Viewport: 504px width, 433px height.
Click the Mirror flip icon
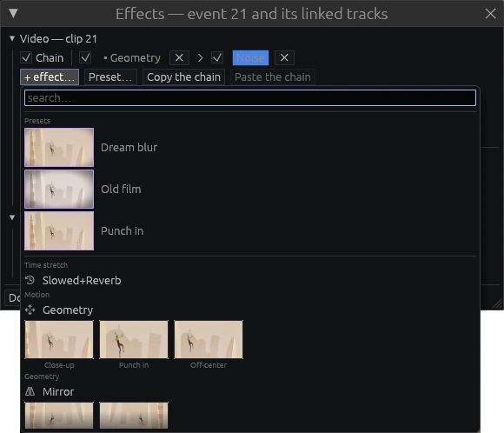[x=30, y=391]
